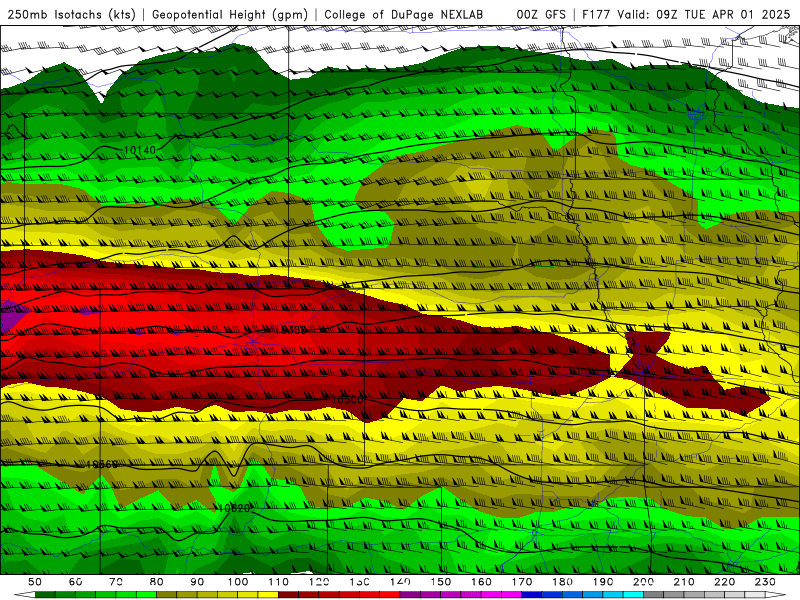Click the dark green swatch right of 50

point(45,595)
